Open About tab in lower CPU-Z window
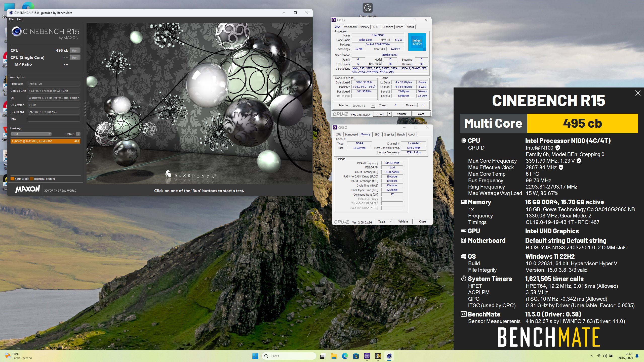644x362 pixels. 412,134
